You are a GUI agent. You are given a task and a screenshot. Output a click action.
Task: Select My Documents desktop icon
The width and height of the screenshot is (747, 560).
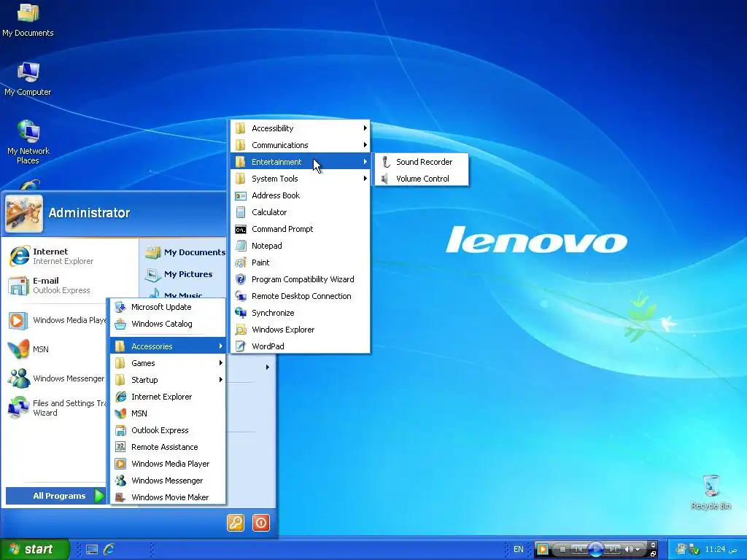coord(28,20)
